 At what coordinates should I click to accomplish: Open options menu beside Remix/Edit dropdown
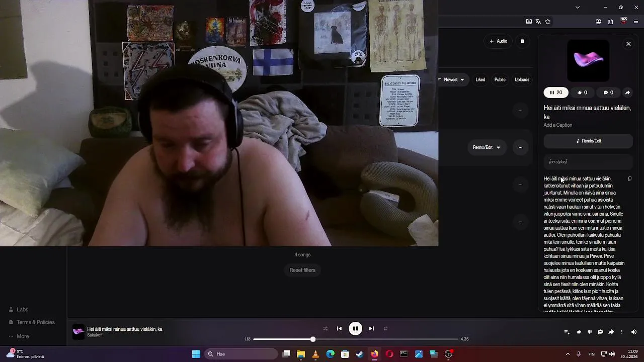tap(520, 147)
